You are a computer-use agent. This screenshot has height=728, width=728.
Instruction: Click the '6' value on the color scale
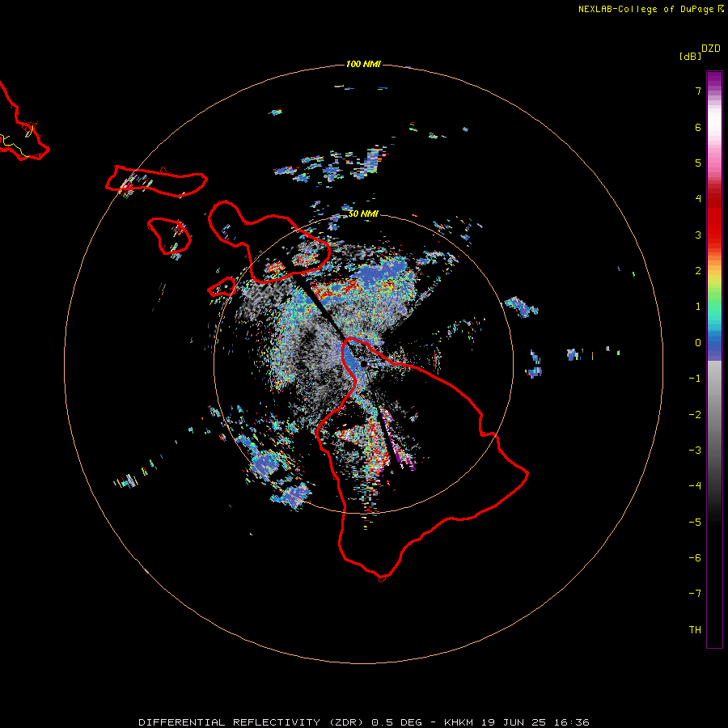698,127
